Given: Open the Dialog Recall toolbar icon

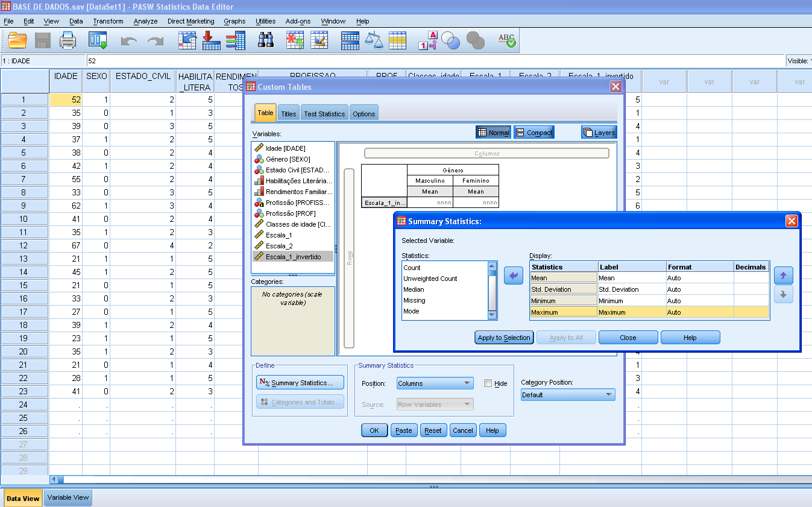Looking at the screenshot, I should [x=96, y=40].
